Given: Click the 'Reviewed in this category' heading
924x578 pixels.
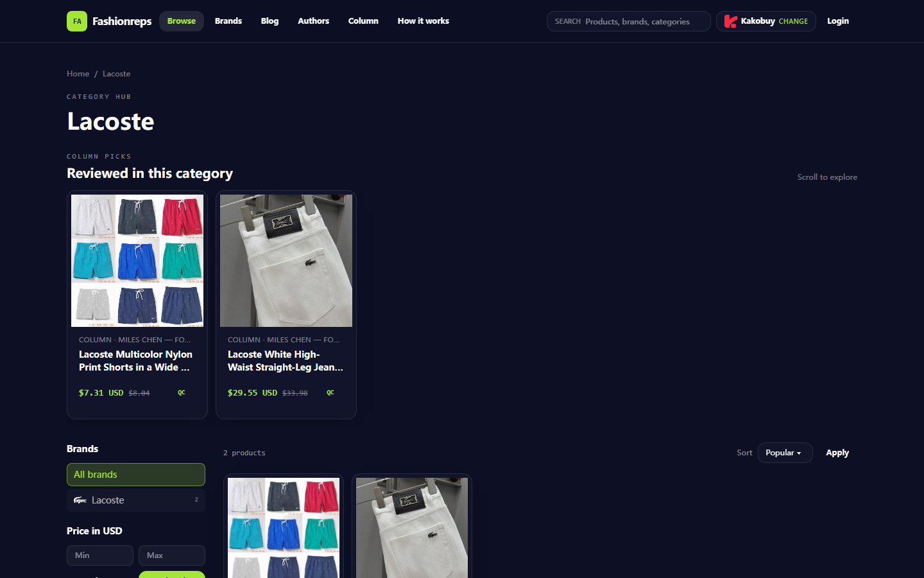Looking at the screenshot, I should (150, 173).
